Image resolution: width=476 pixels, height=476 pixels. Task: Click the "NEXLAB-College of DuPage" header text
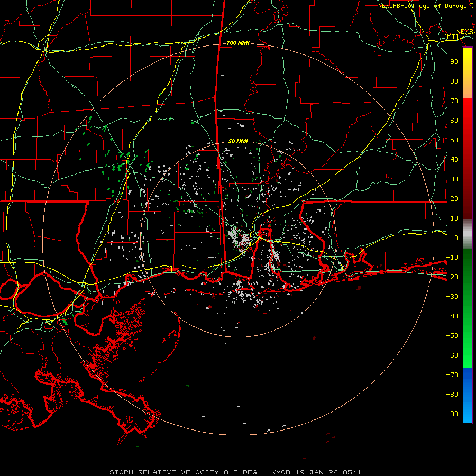422,6
